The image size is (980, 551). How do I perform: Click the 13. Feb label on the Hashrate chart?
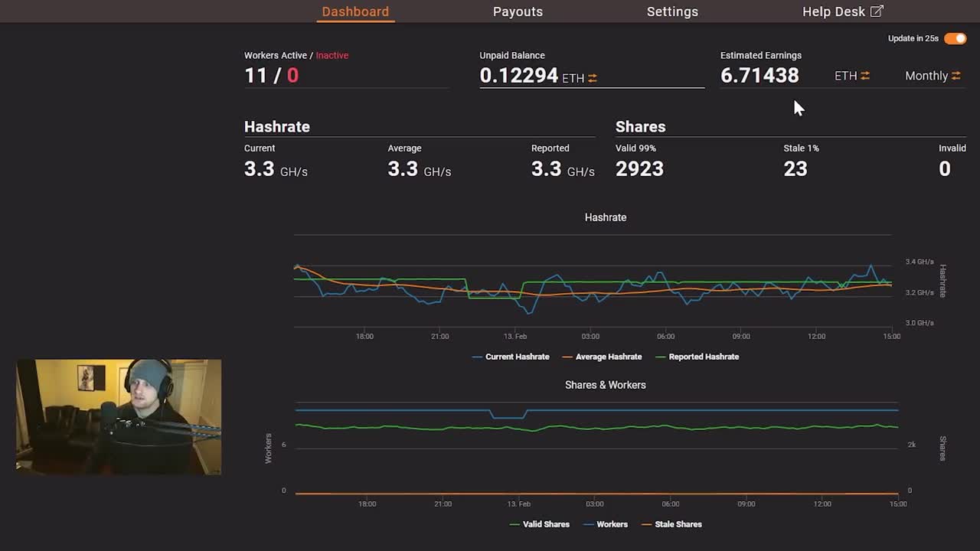[x=515, y=337]
